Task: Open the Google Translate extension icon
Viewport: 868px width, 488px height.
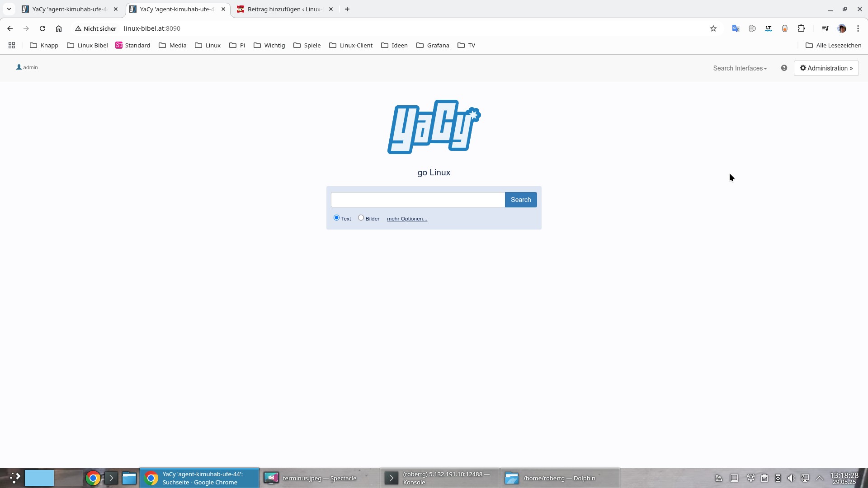Action: pos(736,28)
